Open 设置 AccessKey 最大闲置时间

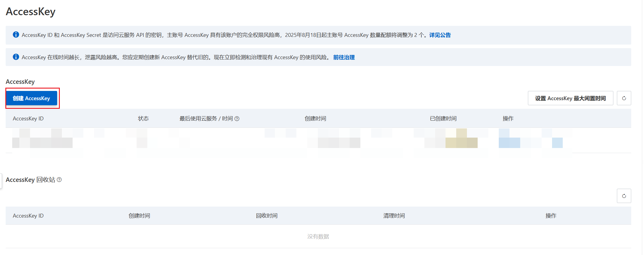(570, 98)
